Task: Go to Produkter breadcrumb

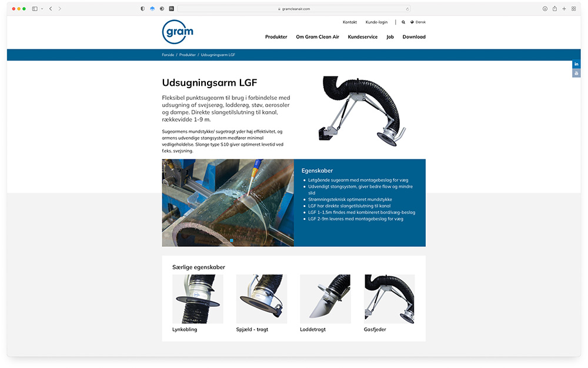Action: pyautogui.click(x=188, y=55)
